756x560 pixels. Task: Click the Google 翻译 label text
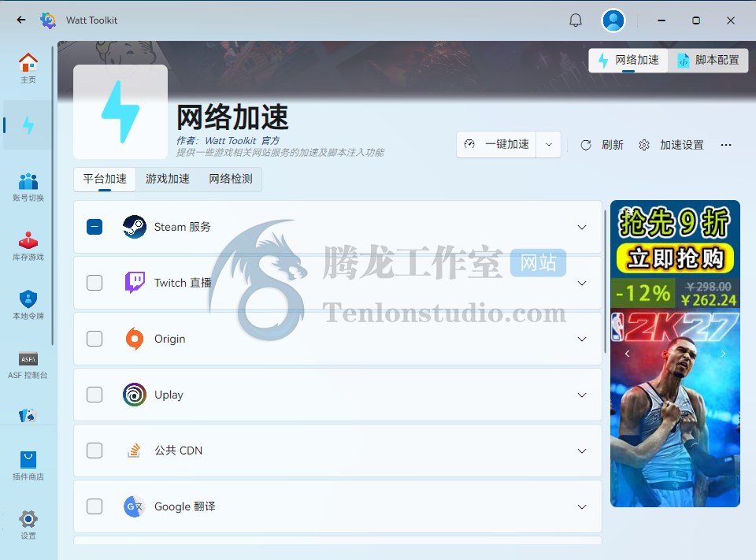pos(184,506)
